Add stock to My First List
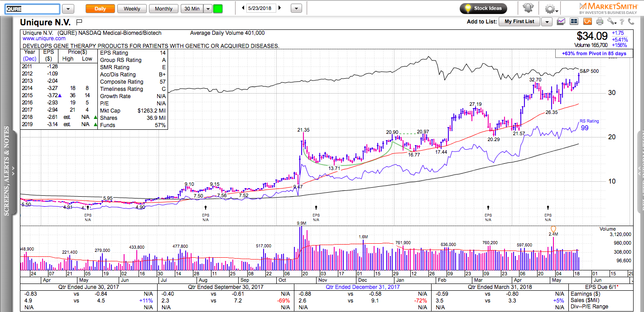 tap(519, 22)
